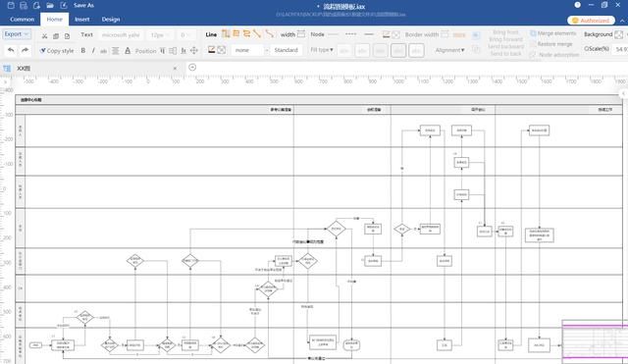
Task: Click the Copy style brush
Action: 57,51
